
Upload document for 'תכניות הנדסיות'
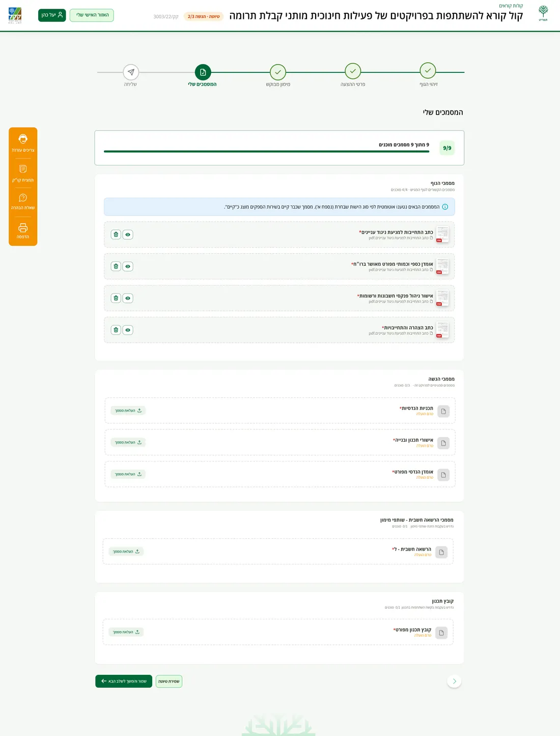[128, 411]
